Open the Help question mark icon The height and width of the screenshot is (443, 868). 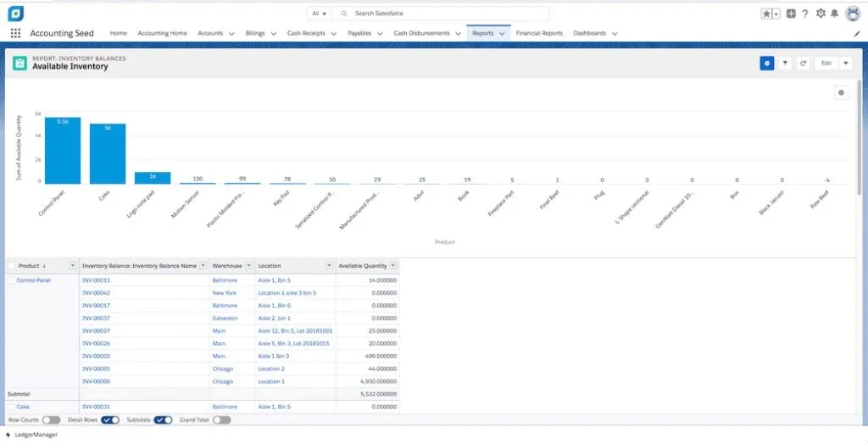805,14
